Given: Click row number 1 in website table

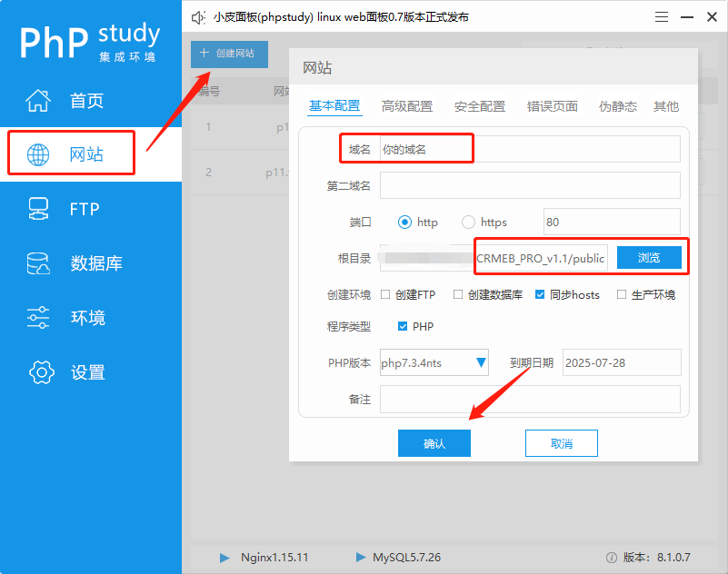Looking at the screenshot, I should [x=208, y=126].
